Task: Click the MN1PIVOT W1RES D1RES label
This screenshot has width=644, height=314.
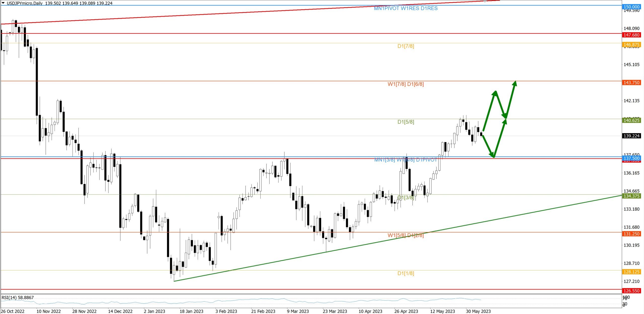Action: tap(406, 8)
